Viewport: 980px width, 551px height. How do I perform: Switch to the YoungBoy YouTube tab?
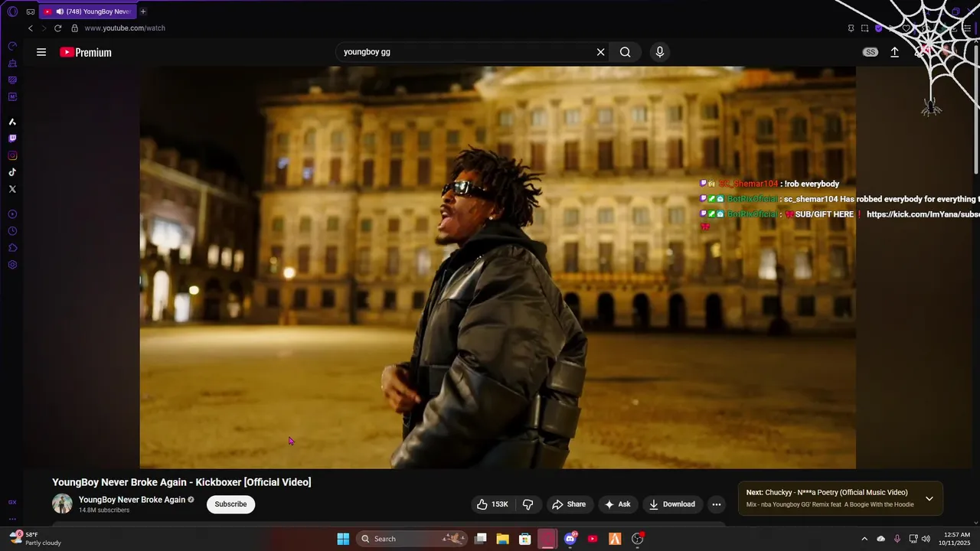pyautogui.click(x=88, y=11)
